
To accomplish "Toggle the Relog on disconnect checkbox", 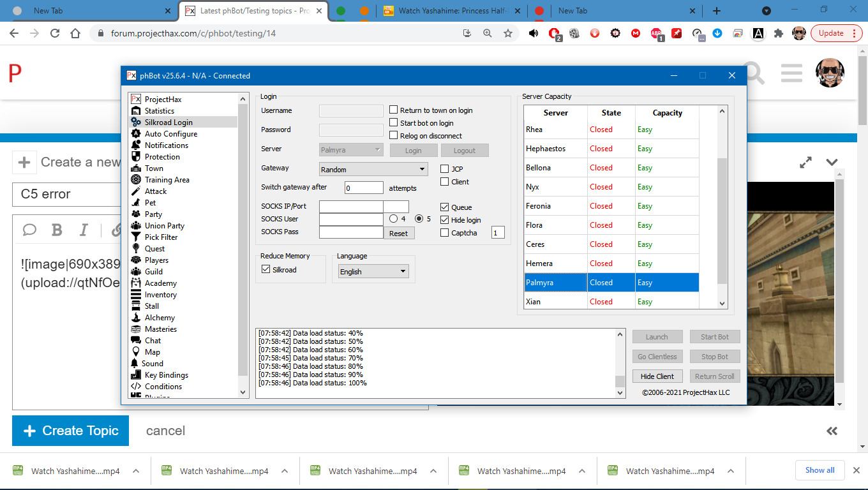I will (x=394, y=136).
